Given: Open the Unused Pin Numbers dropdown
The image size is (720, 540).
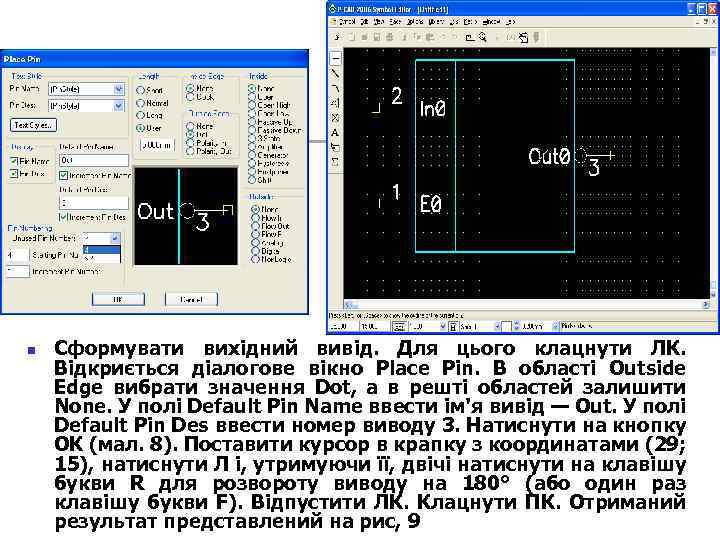Looking at the screenshot, I should click(115, 238).
